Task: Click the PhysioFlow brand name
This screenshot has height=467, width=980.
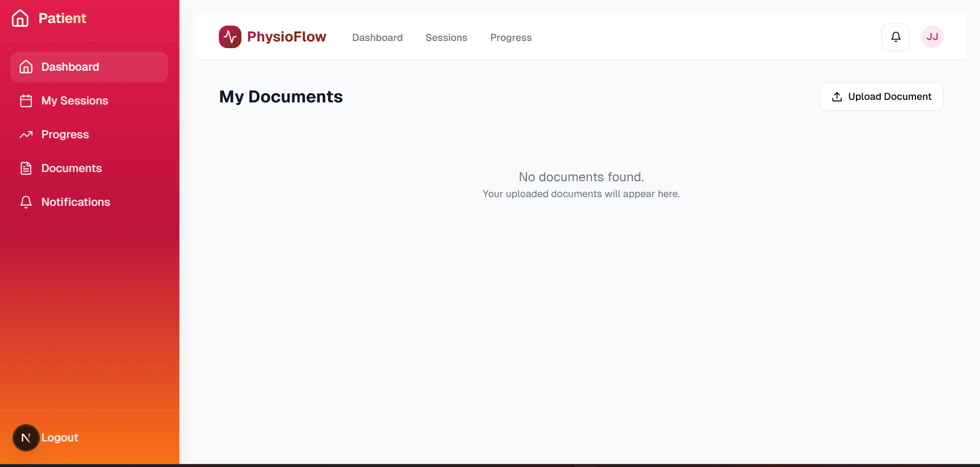Action: pyautogui.click(x=287, y=37)
